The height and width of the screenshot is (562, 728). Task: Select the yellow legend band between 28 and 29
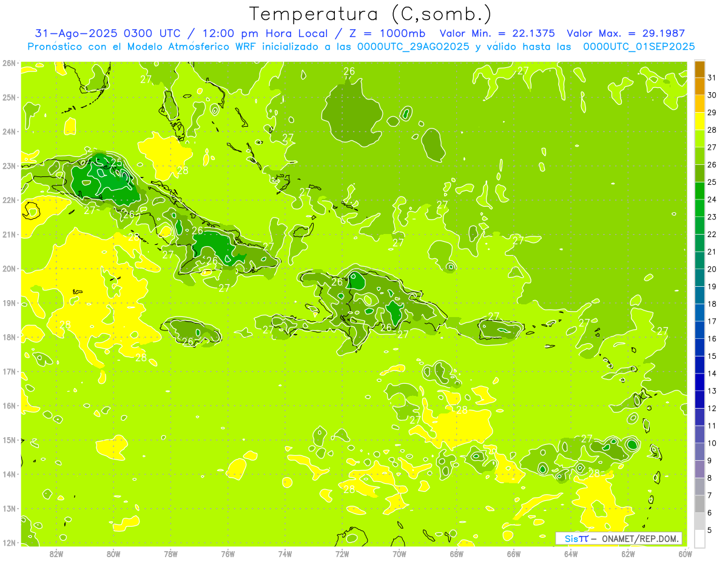[699, 121]
